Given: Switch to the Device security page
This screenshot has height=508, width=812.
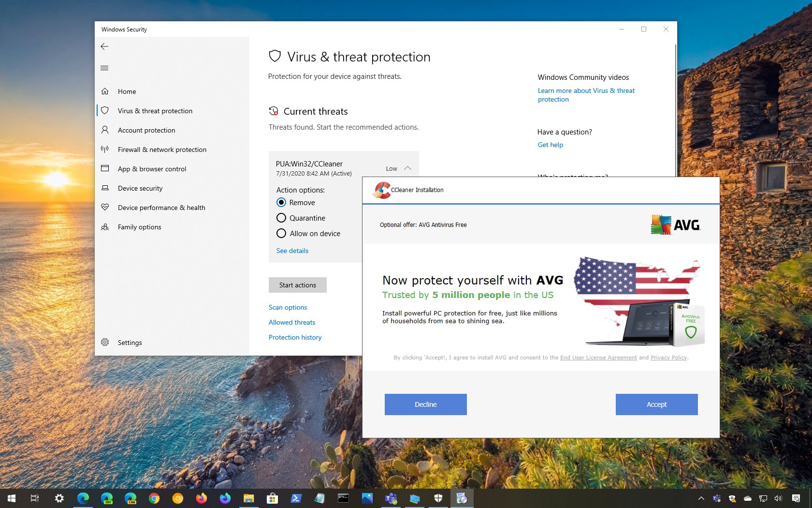Looking at the screenshot, I should (x=140, y=188).
